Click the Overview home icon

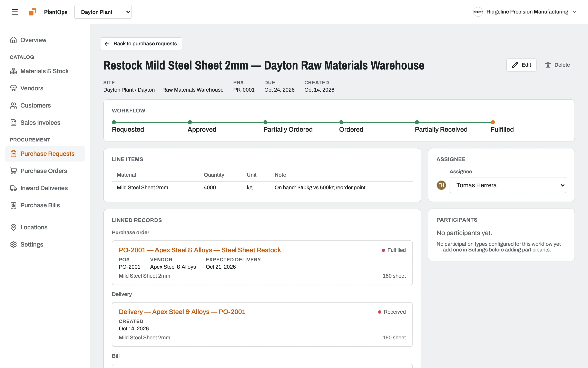coord(13,40)
